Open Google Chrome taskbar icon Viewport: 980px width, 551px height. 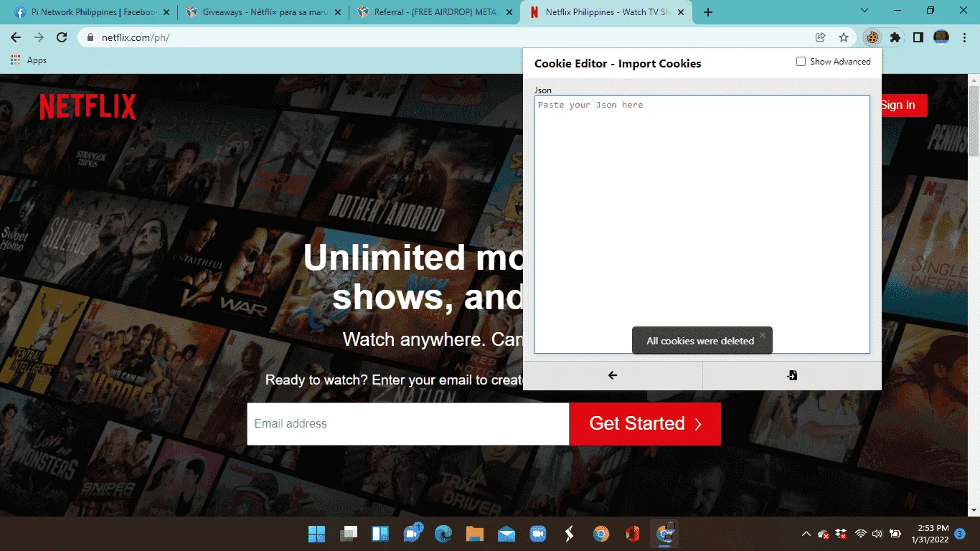(601, 534)
